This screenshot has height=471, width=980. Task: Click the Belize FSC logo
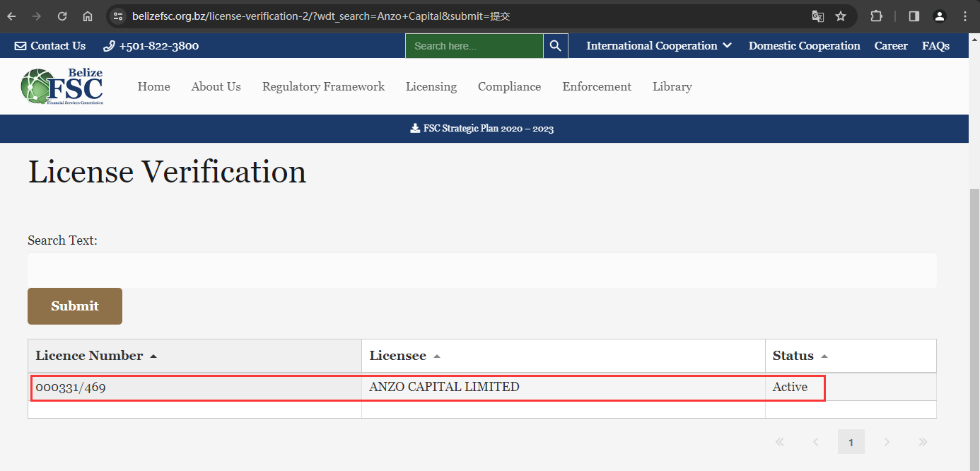point(62,86)
